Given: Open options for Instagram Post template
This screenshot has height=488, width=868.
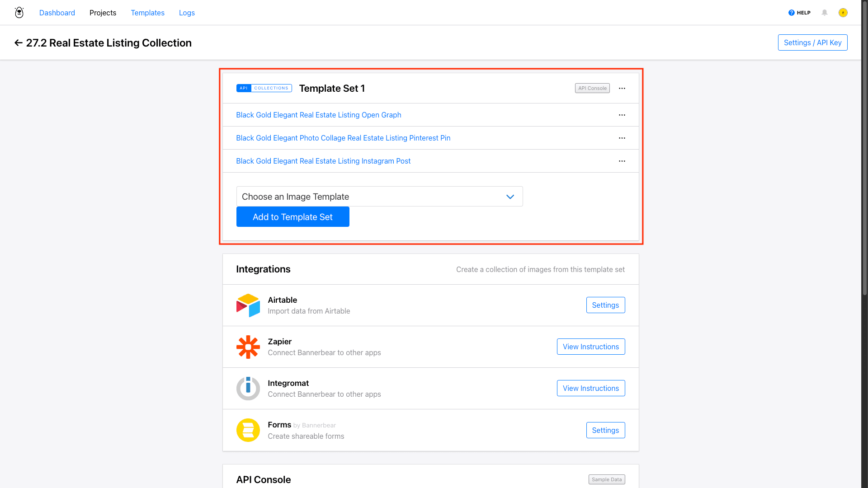Looking at the screenshot, I should click(x=622, y=161).
